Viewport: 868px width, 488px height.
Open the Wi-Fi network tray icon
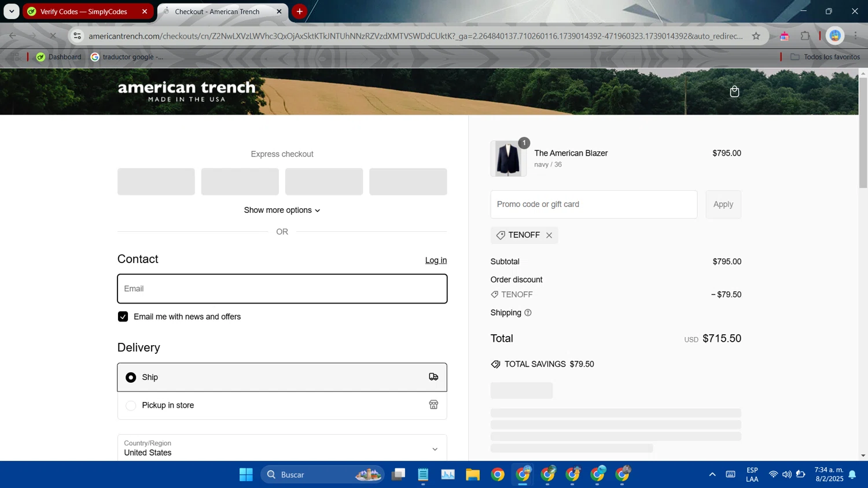click(773, 475)
